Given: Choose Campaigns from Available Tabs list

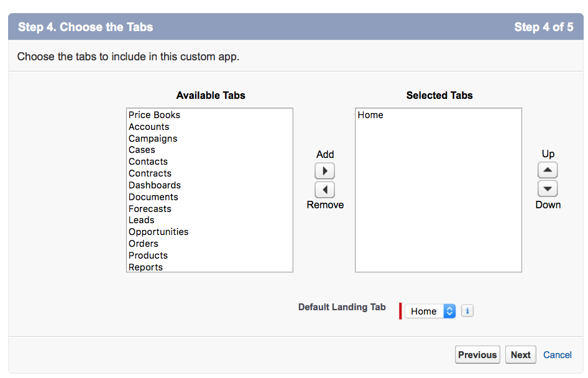Looking at the screenshot, I should pos(209,139).
